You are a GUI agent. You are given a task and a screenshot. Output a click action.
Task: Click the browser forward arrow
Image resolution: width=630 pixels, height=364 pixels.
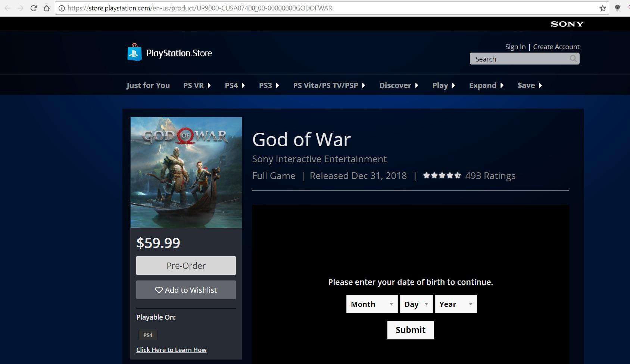(x=21, y=8)
